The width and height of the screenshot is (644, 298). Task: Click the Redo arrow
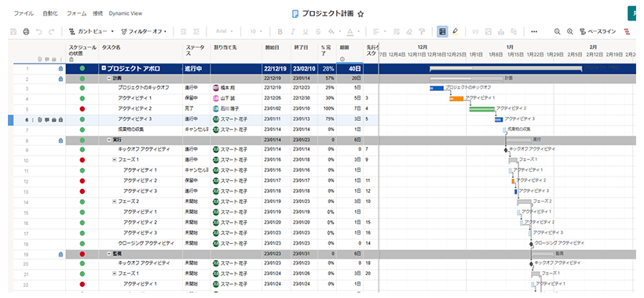point(51,31)
